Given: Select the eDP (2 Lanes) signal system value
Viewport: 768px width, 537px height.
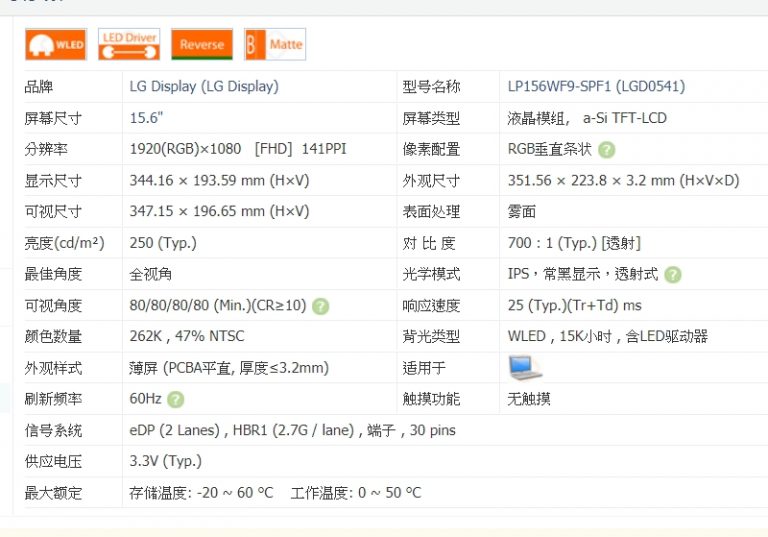Looking at the screenshot, I should click(292, 430).
